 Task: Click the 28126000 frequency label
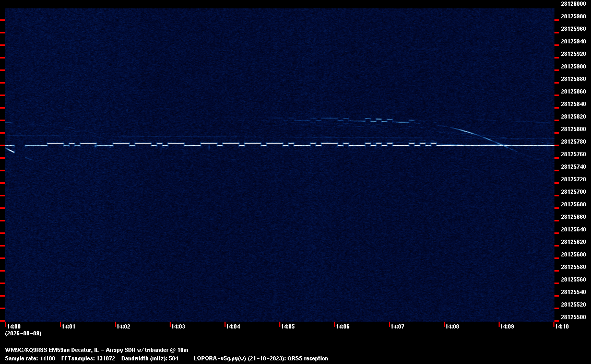(x=573, y=4)
